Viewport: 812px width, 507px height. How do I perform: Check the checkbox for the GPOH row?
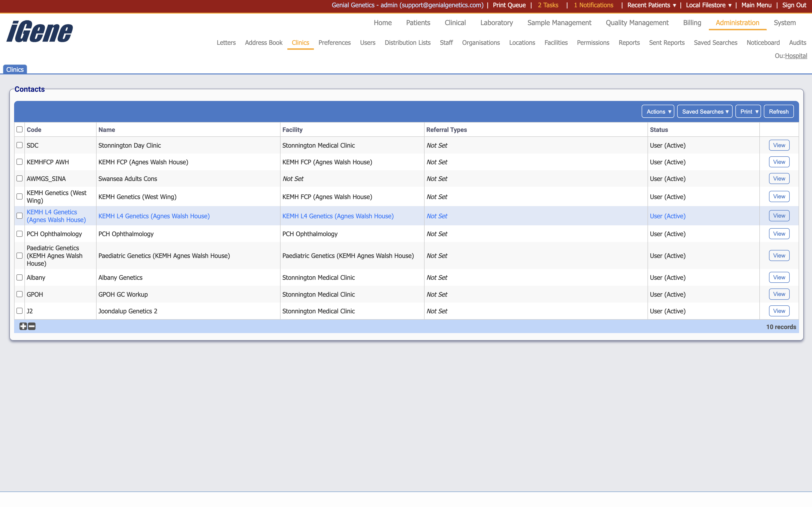click(19, 294)
